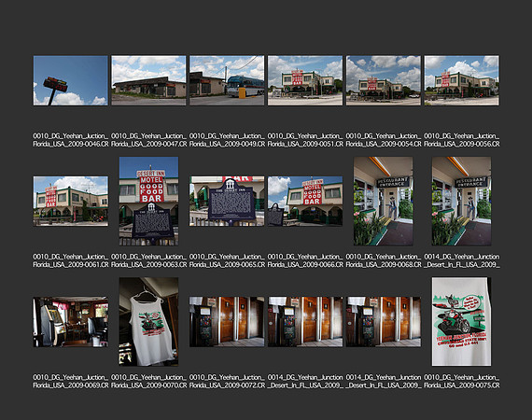
Task: Open the t-shirt print close-up 2009-0075
Action: pos(461,322)
